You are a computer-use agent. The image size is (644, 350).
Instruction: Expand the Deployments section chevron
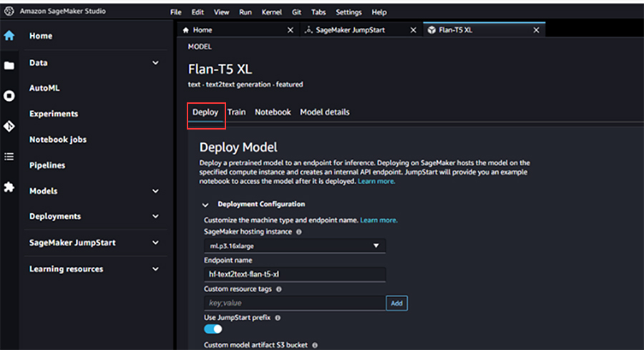click(x=156, y=216)
